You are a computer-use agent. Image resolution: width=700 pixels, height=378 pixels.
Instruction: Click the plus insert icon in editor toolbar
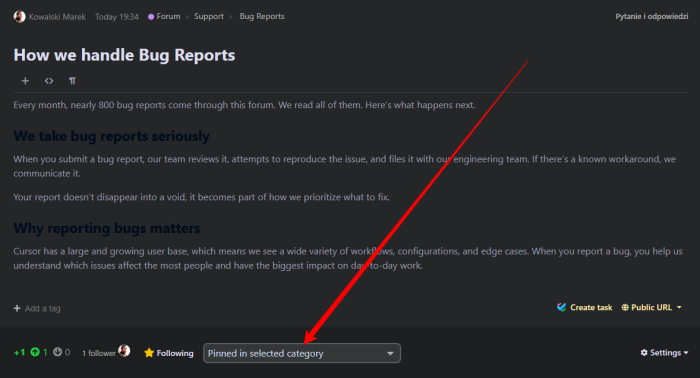pos(25,81)
